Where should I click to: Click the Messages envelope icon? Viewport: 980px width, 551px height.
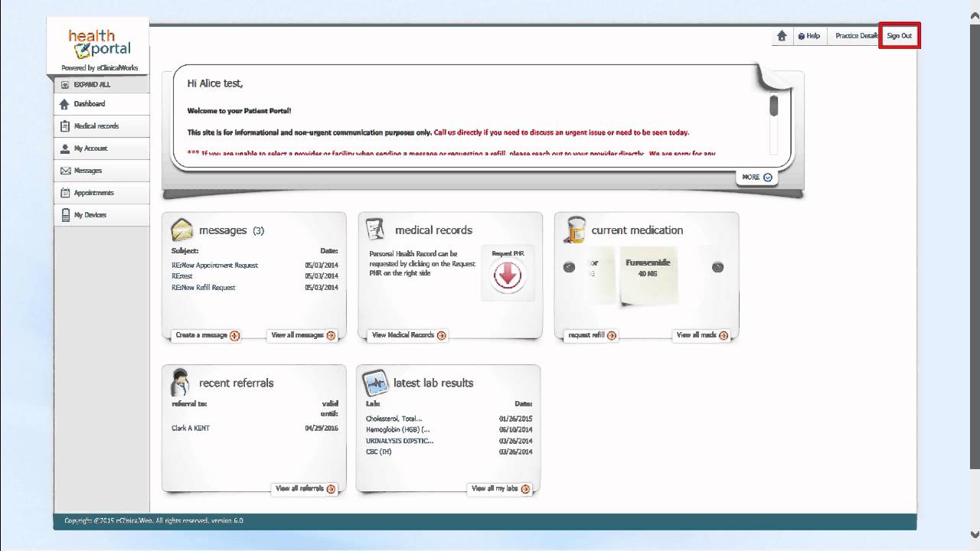[x=65, y=171]
